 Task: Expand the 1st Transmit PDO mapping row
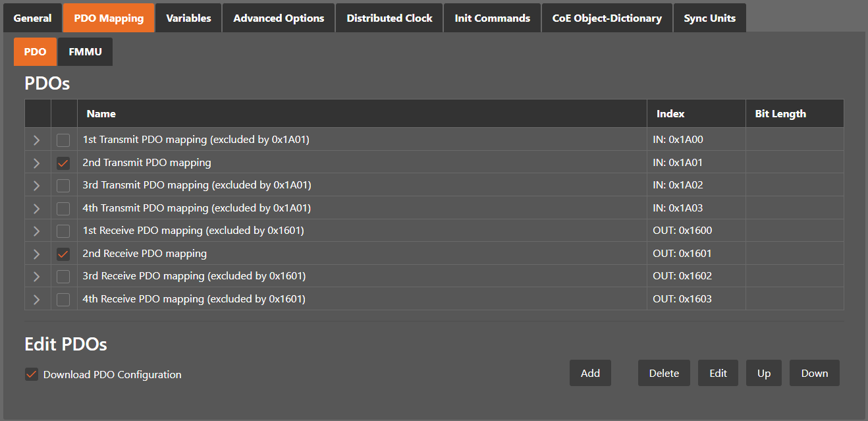click(37, 140)
